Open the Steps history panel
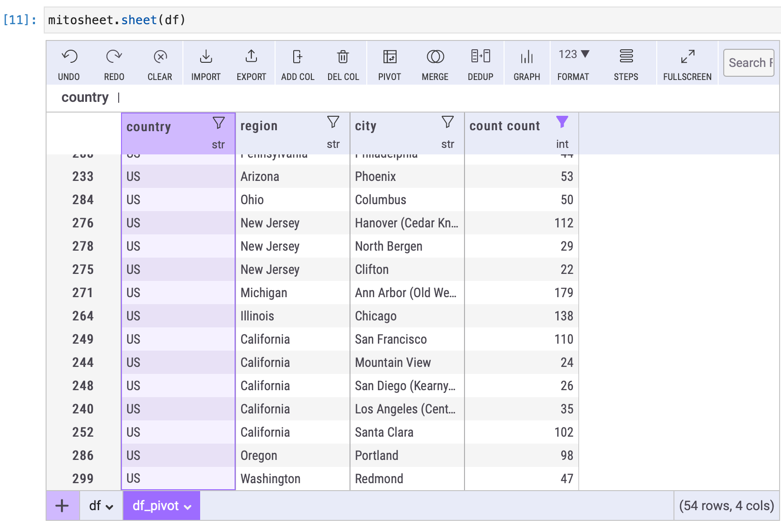 point(626,57)
